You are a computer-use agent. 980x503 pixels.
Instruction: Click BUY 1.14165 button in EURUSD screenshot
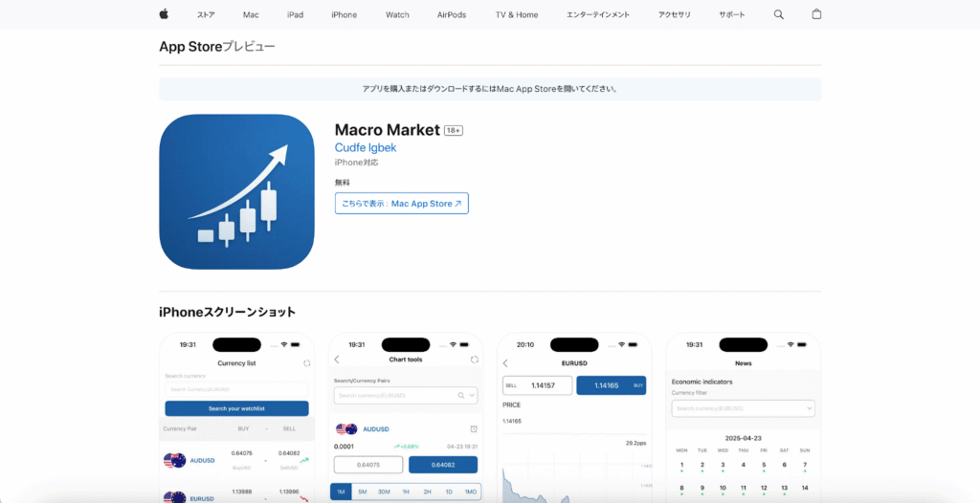click(612, 385)
